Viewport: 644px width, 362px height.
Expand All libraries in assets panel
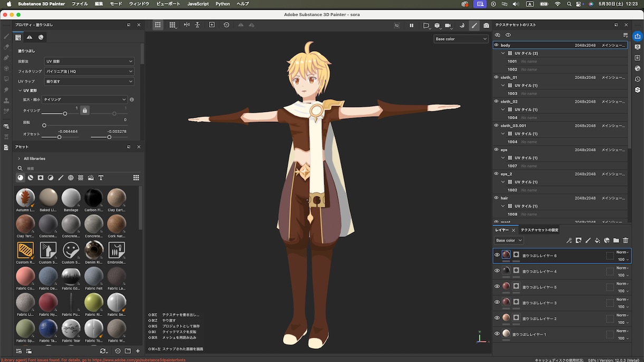pos(20,158)
